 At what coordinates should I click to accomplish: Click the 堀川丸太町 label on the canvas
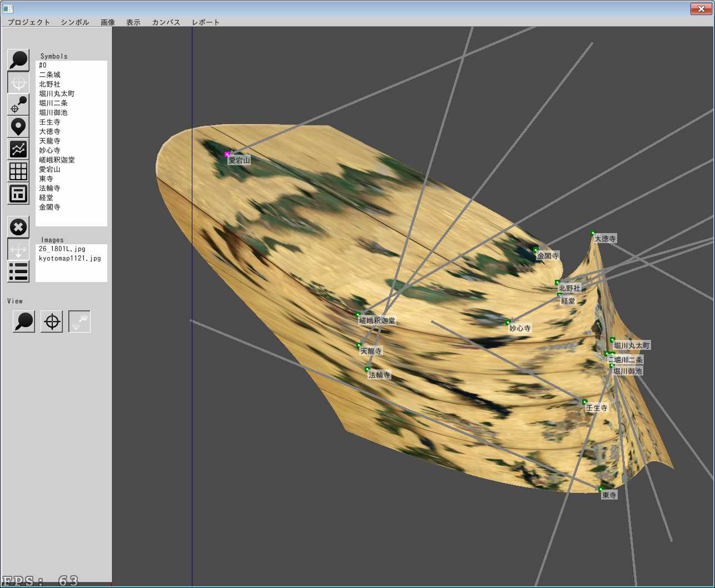(632, 346)
